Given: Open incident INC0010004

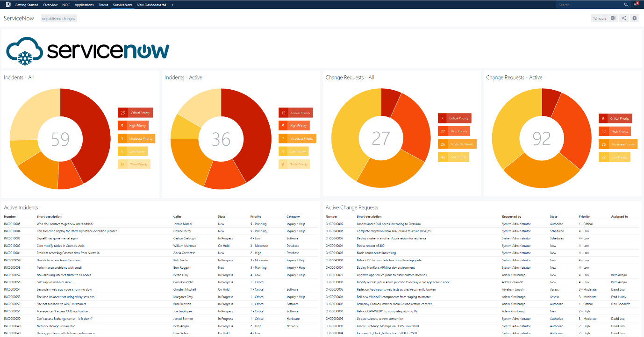Looking at the screenshot, I should 12,231.
